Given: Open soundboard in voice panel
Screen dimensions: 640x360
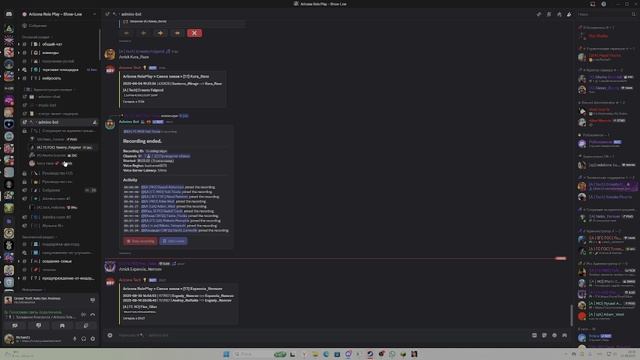Looking at the screenshot, I should [86, 325].
